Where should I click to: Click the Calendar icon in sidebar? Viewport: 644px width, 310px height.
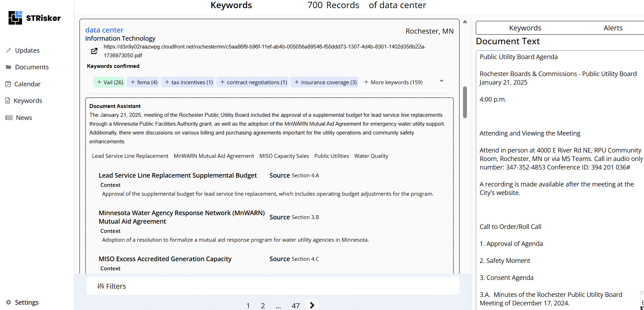(x=8, y=84)
